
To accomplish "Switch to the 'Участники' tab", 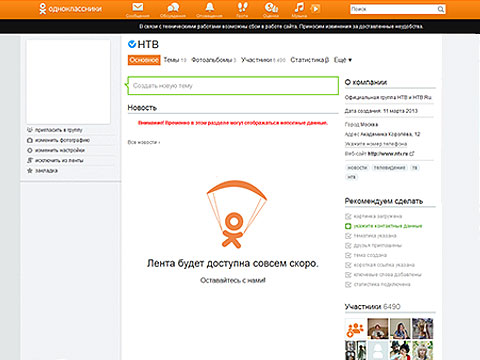I will pyautogui.click(x=263, y=60).
